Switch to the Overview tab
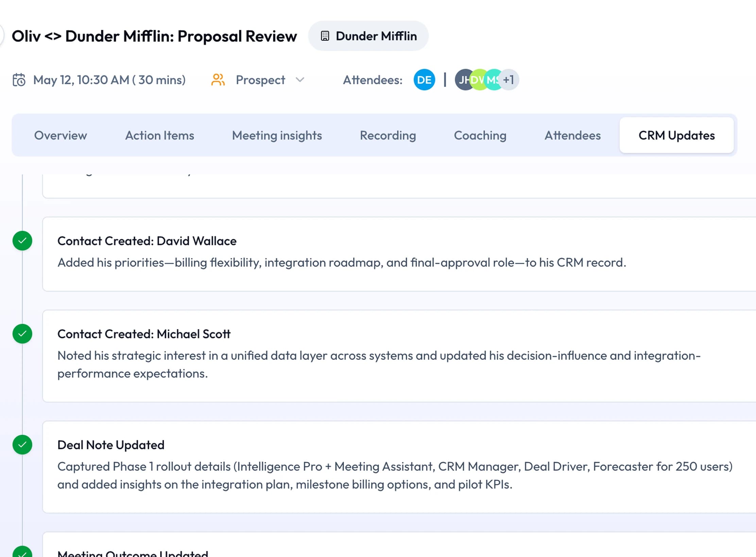This screenshot has width=756, height=557. point(61,135)
